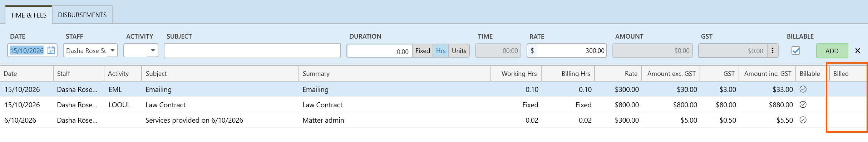Click billable tick icon in Emailing row
The width and height of the screenshot is (868, 142).
(803, 89)
